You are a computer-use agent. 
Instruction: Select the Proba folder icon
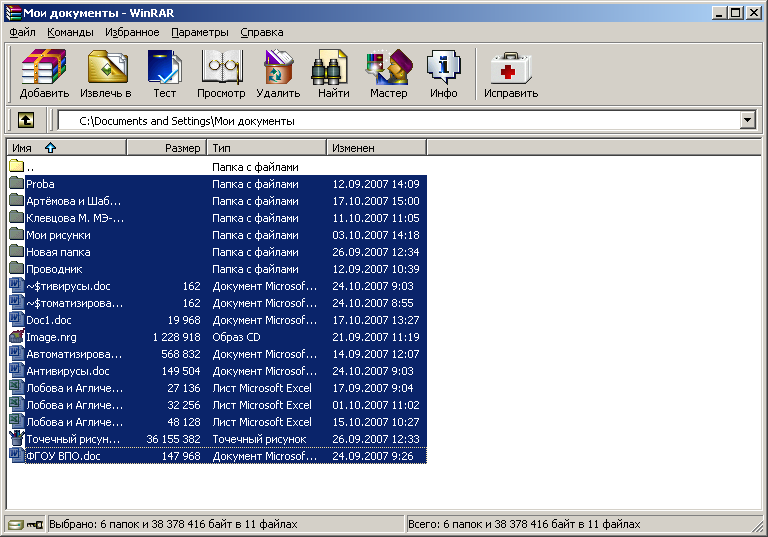[x=17, y=183]
